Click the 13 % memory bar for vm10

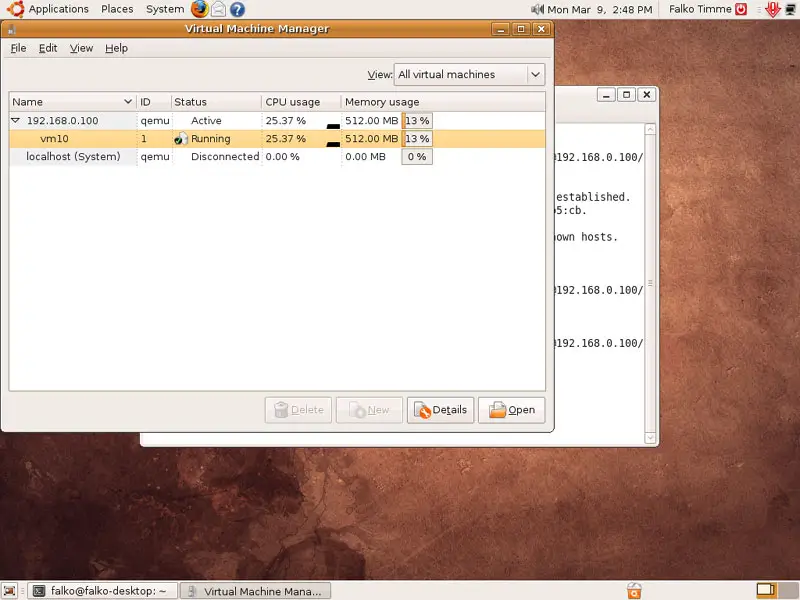coord(417,139)
